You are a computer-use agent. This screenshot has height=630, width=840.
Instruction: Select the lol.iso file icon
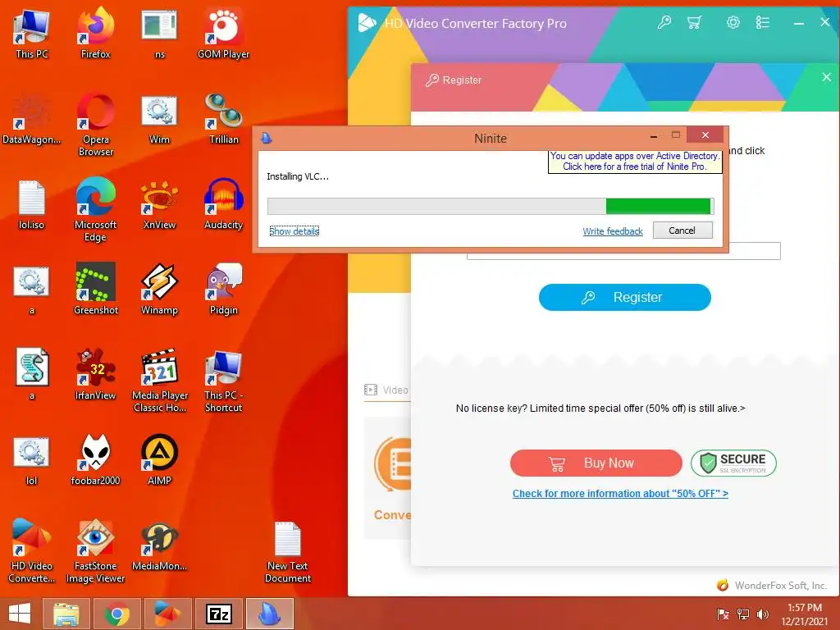(x=32, y=204)
